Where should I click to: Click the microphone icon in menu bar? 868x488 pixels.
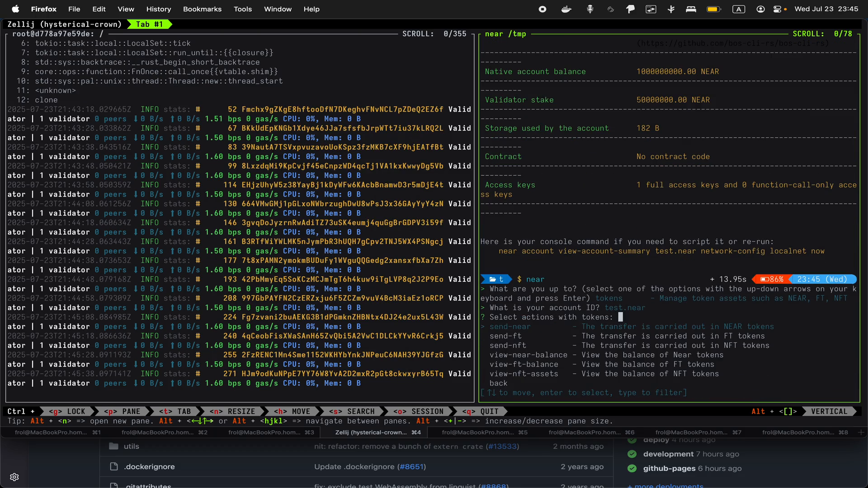click(590, 9)
